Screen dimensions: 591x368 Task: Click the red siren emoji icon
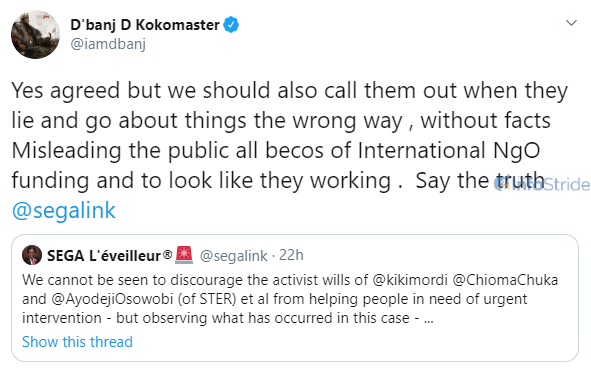(184, 255)
